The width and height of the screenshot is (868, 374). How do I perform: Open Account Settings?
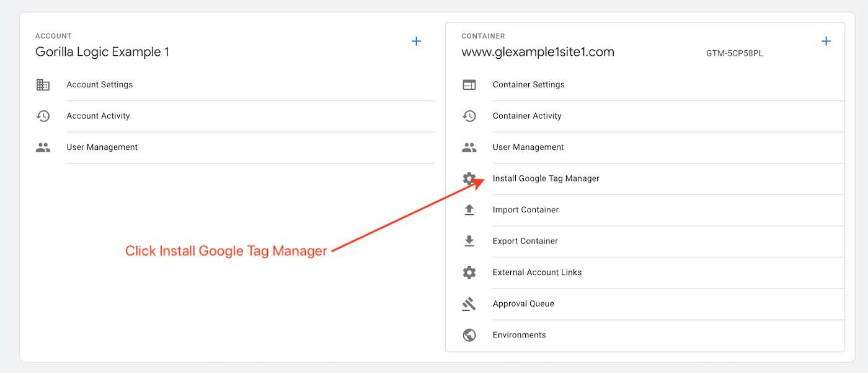click(x=100, y=85)
